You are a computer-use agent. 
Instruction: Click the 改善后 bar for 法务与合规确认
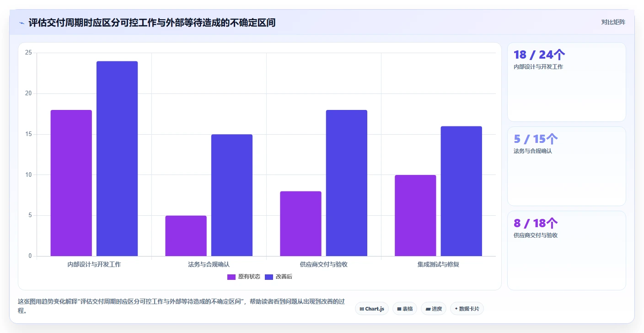click(232, 195)
